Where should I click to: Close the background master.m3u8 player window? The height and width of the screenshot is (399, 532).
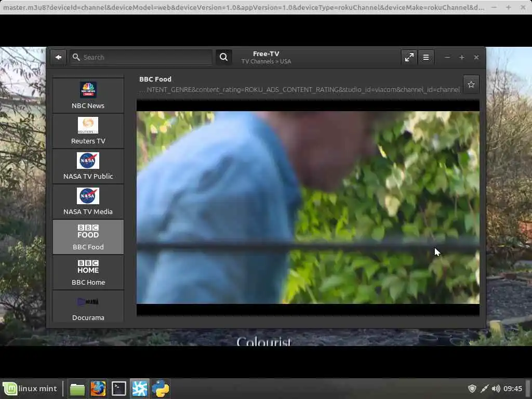(x=523, y=7)
